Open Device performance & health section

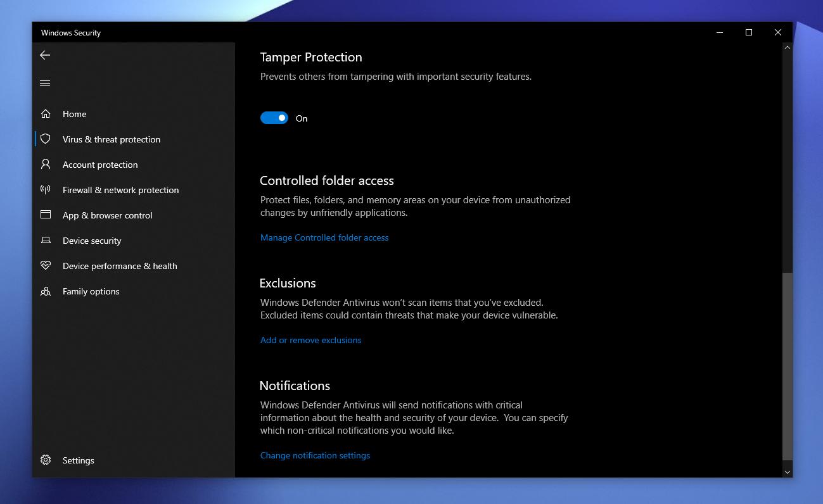coord(120,266)
